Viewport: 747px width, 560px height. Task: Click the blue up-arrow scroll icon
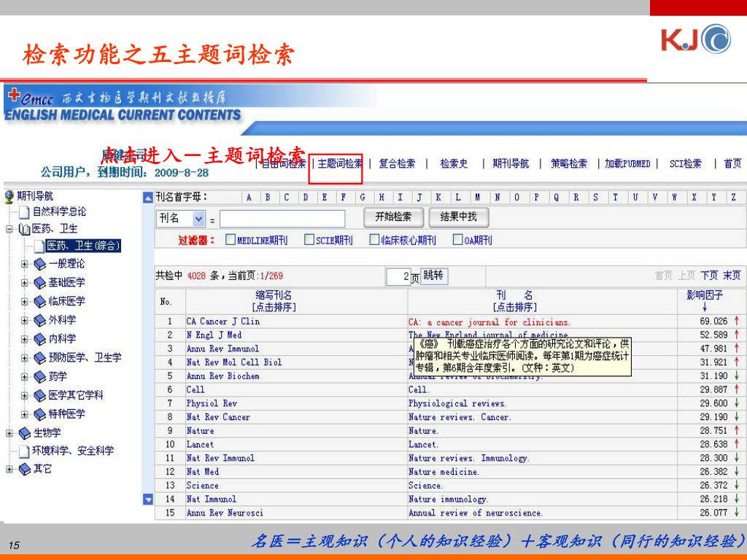click(x=148, y=197)
